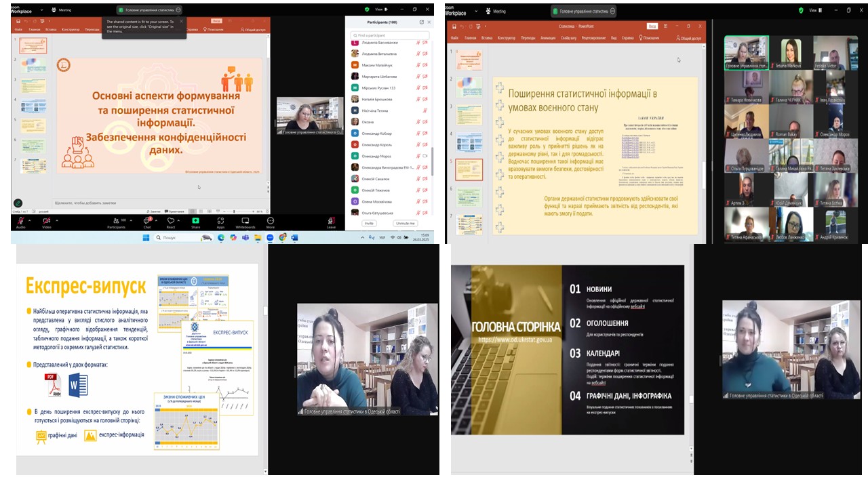Select participant Максим Матвійчук in the list
The height and width of the screenshot is (488, 868).
pos(390,65)
